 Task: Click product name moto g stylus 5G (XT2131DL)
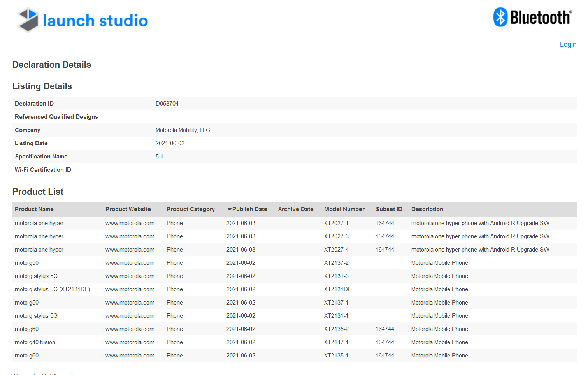[x=53, y=289]
